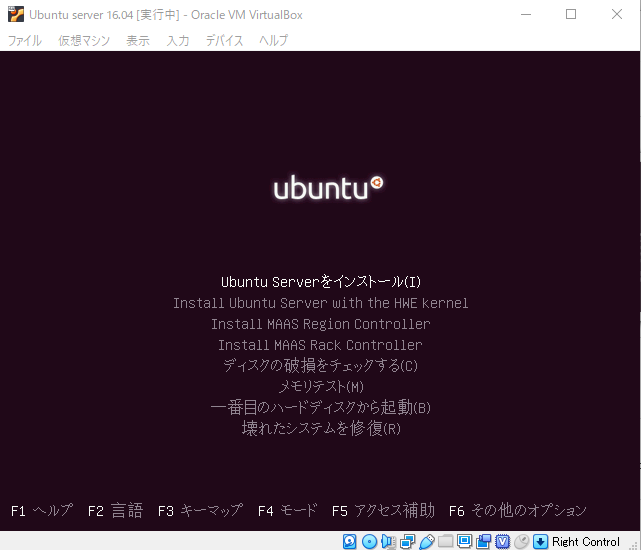The height and width of the screenshot is (550, 641).
Task: Select ディスクの破損をチェックする(C) option
Action: click(x=320, y=366)
